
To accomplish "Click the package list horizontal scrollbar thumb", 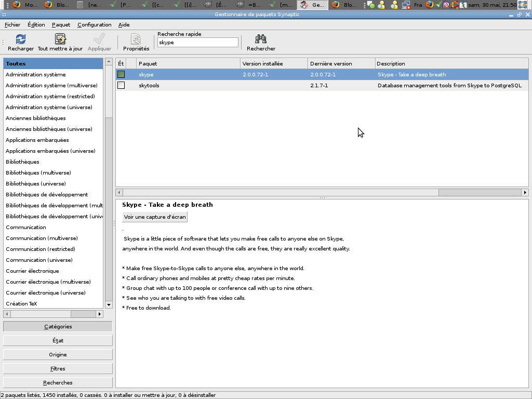I will (x=480, y=192).
